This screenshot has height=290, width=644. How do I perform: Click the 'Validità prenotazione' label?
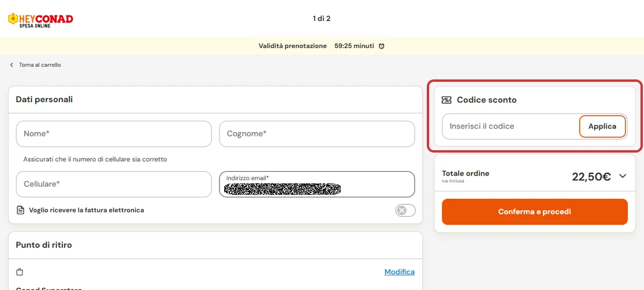click(x=293, y=46)
